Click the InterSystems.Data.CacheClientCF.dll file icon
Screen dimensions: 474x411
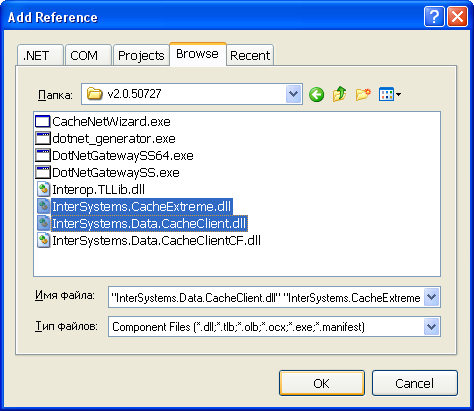pos(43,240)
